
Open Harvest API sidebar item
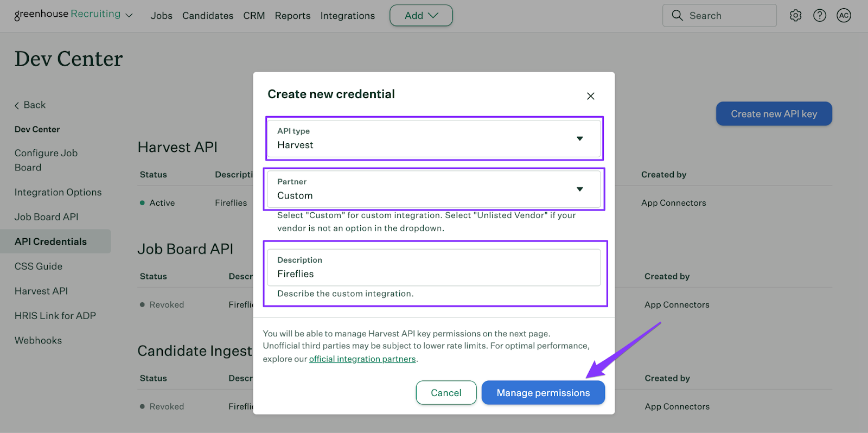tap(41, 291)
